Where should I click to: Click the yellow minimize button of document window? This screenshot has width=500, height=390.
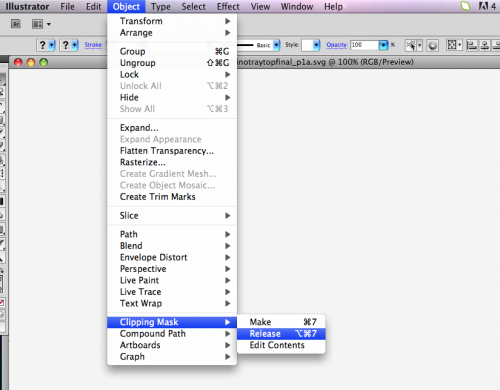click(x=31, y=62)
